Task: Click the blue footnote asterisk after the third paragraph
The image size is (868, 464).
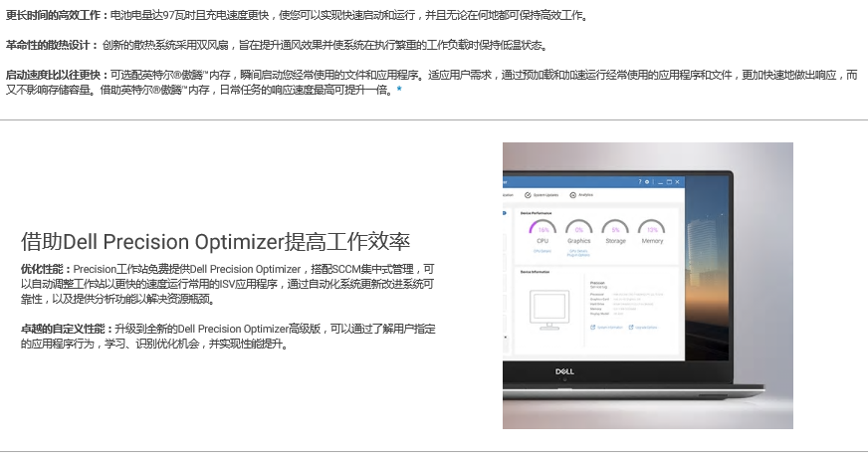Action: 399,89
